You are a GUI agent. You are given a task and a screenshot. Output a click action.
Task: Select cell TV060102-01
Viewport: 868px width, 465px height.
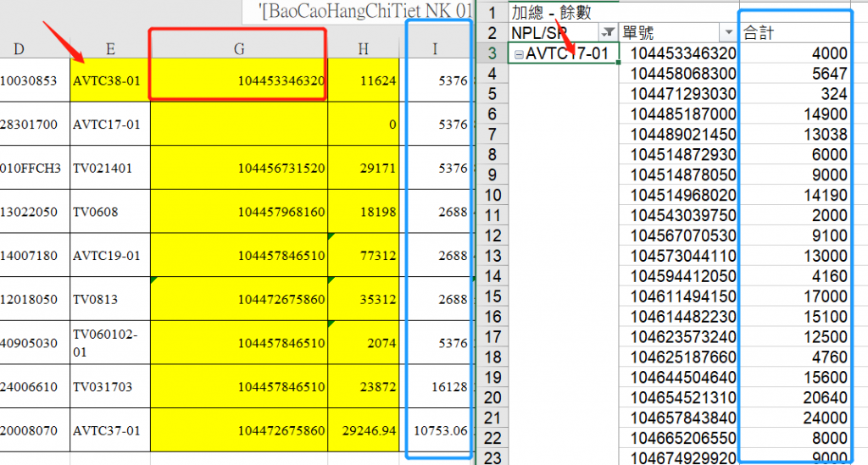pos(110,342)
